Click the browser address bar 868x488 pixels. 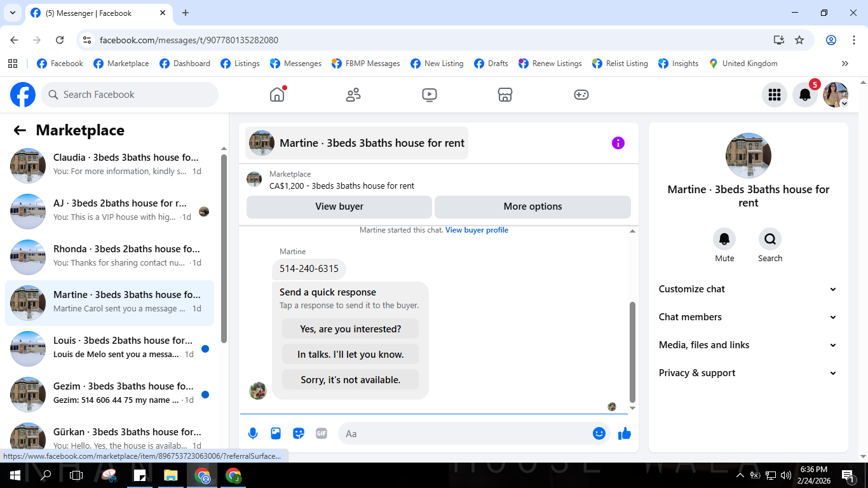coord(426,40)
